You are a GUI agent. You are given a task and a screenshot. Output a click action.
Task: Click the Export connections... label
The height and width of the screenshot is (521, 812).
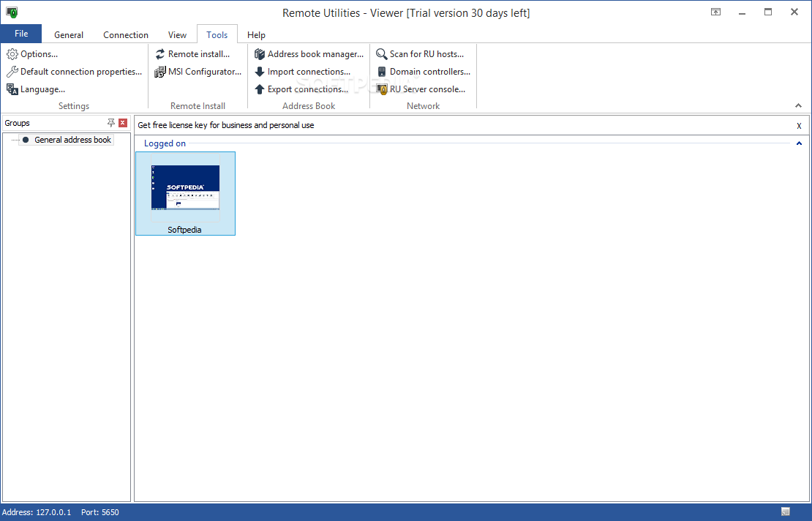click(x=307, y=89)
